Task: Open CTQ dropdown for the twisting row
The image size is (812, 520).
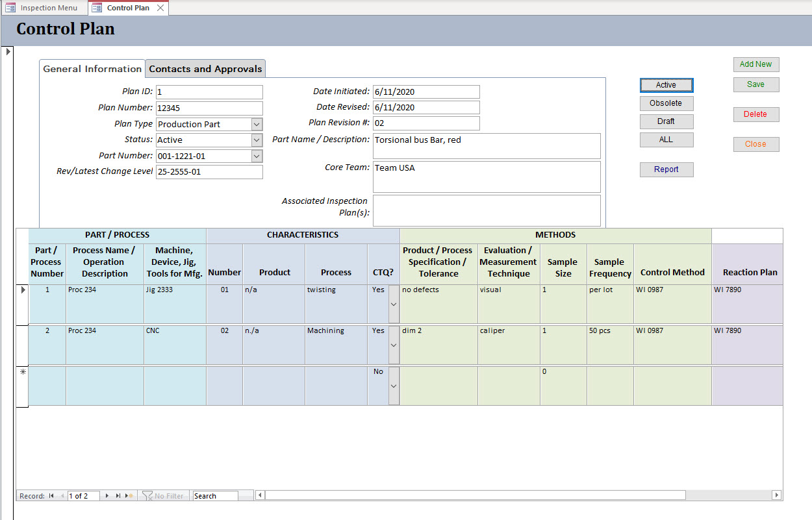Action: 393,304
